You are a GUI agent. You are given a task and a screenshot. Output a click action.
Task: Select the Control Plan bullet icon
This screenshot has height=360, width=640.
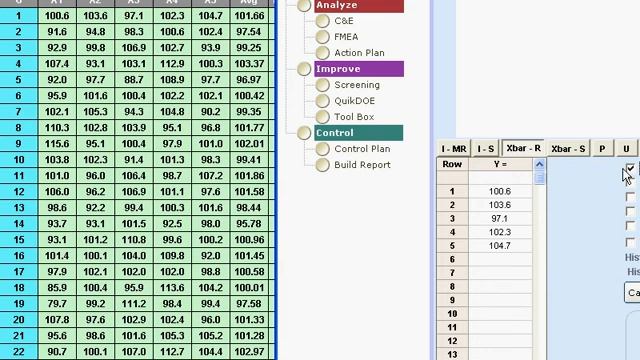[322, 149]
